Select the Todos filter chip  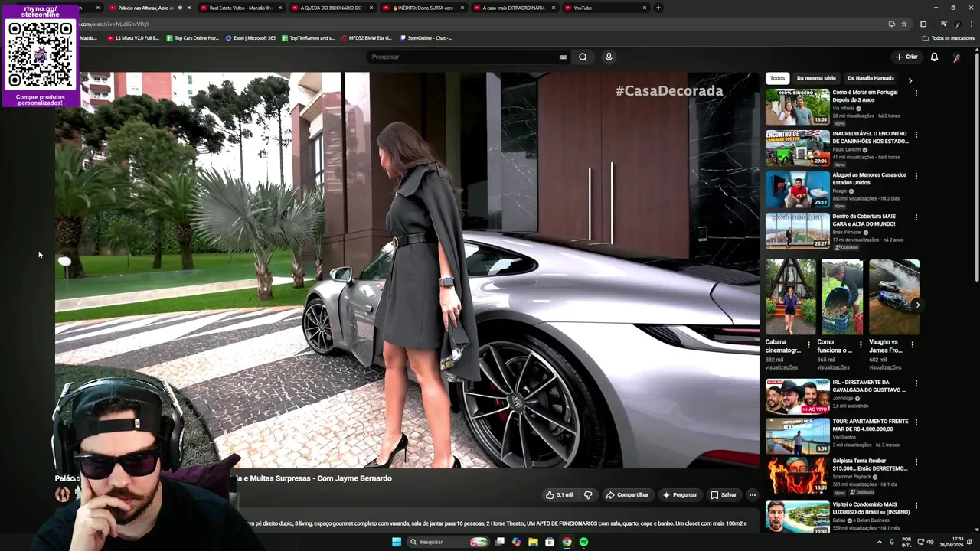click(777, 78)
